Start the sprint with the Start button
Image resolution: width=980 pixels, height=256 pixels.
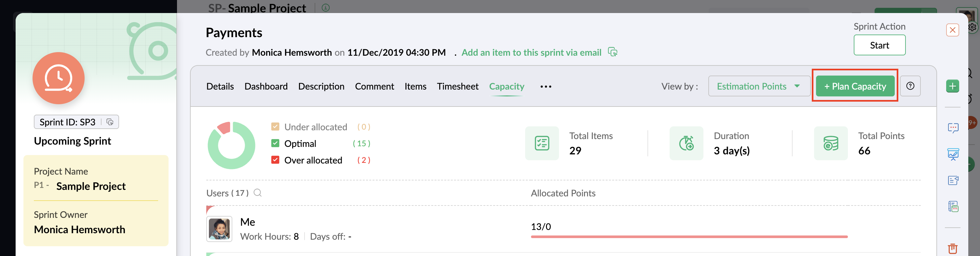point(879,45)
